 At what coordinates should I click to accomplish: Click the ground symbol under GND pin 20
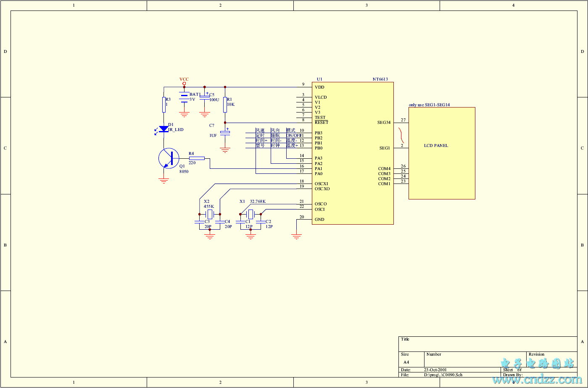coord(297,237)
